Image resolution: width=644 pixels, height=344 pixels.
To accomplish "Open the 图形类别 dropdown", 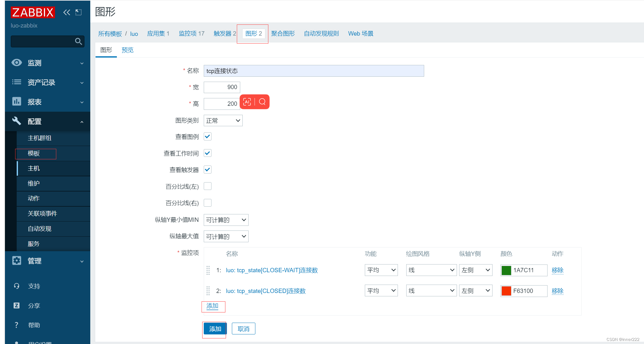I will (x=223, y=120).
